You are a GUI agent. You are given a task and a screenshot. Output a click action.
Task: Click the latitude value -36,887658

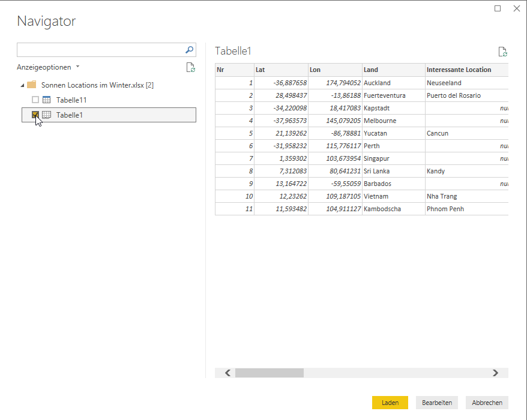(x=281, y=83)
